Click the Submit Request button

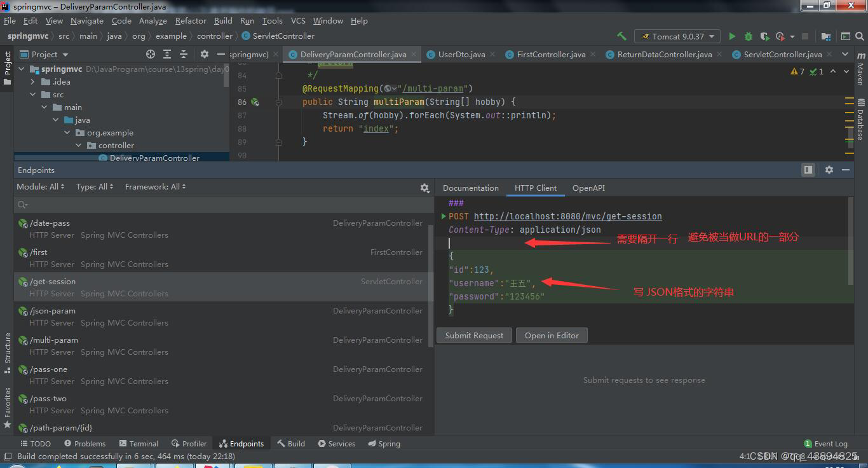(474, 335)
